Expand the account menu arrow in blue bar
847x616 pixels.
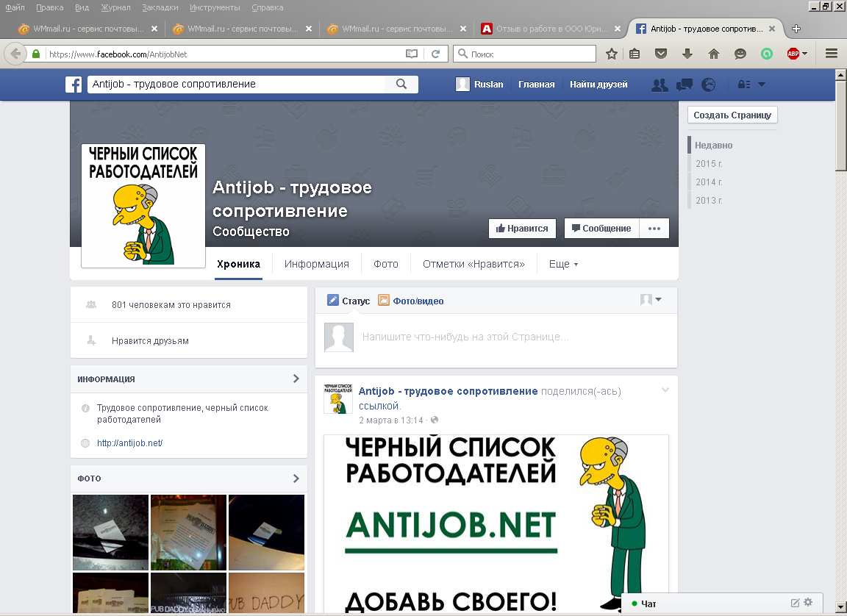pos(762,85)
